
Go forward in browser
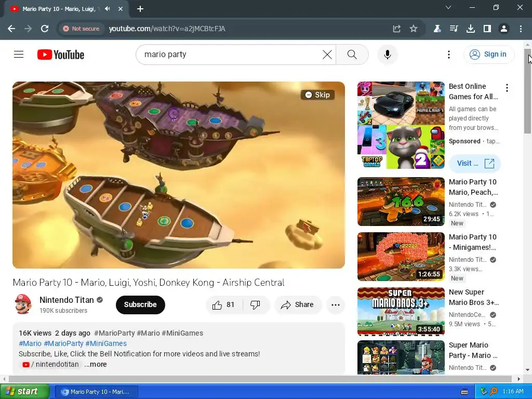[x=28, y=29]
